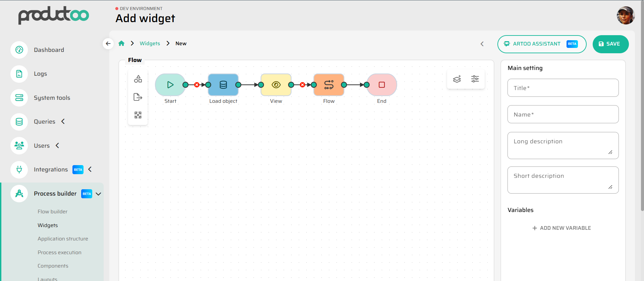Open the Artoo Assistant
The width and height of the screenshot is (644, 281).
(541, 44)
